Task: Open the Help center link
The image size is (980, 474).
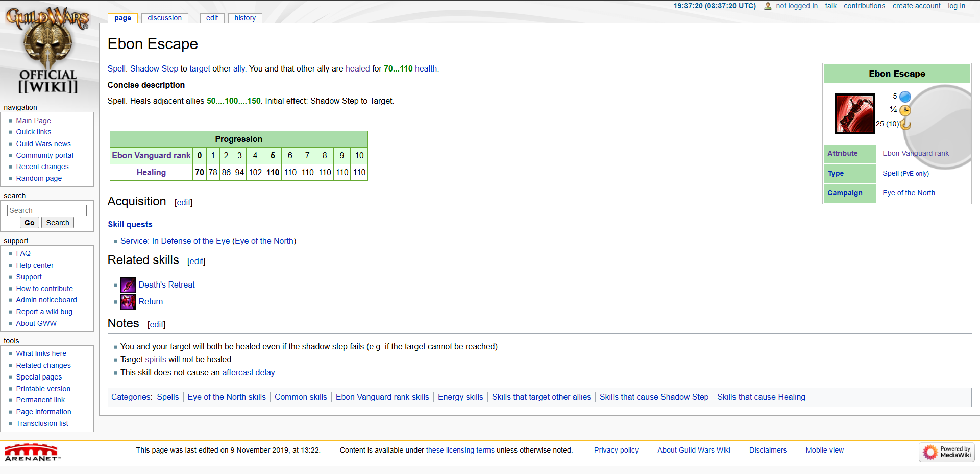Action: 35,265
